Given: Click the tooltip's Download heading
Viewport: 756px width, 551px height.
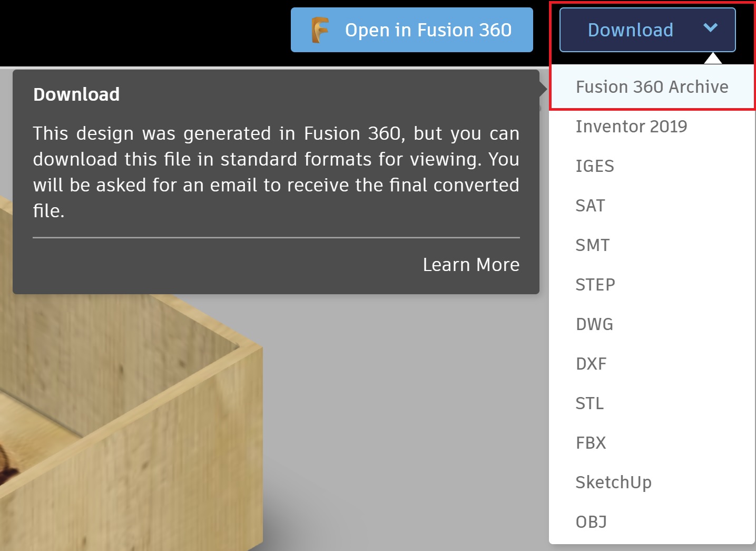Looking at the screenshot, I should tap(76, 94).
